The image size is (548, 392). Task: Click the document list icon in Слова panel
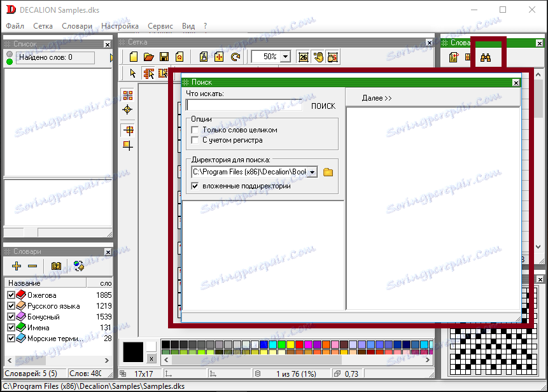454,57
